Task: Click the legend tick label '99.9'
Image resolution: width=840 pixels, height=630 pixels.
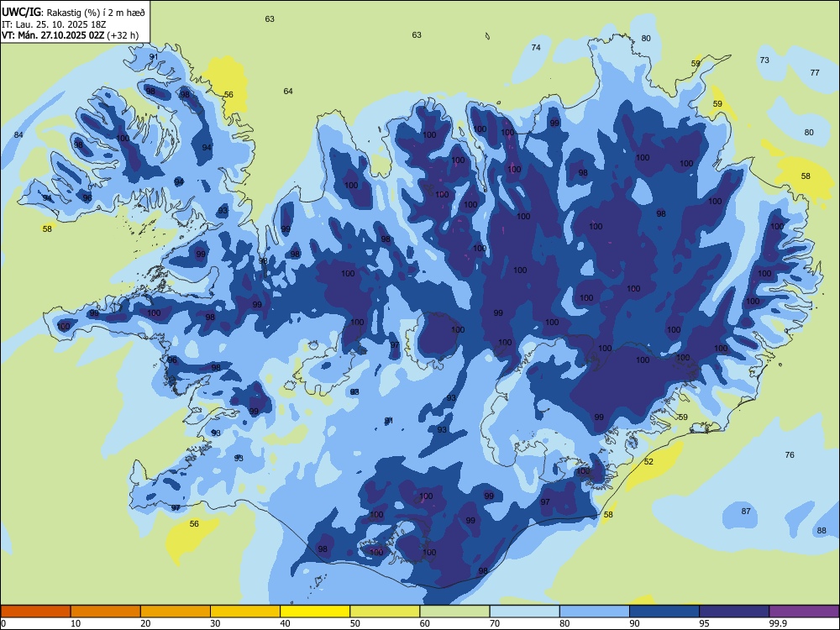Action: pos(777,623)
